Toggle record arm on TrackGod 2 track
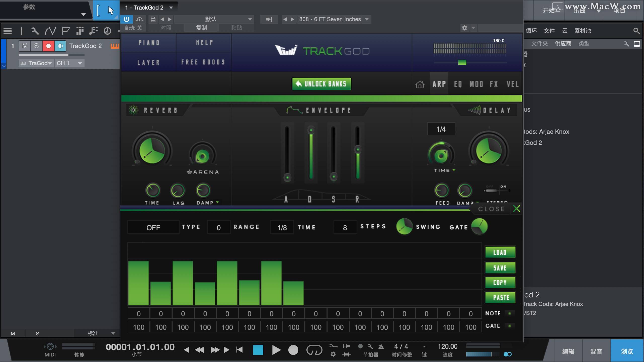 [49, 46]
